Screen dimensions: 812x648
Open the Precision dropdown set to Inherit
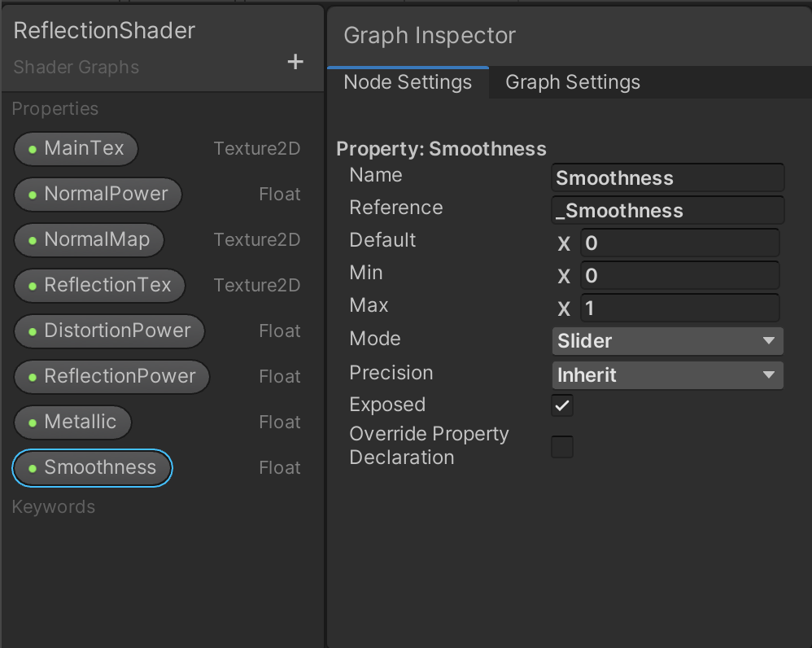667,375
